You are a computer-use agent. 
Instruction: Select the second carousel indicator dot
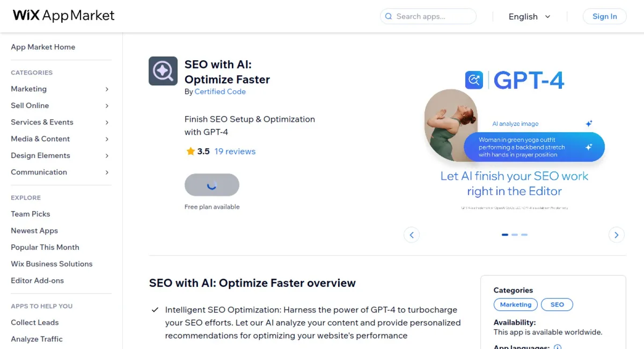(515, 235)
